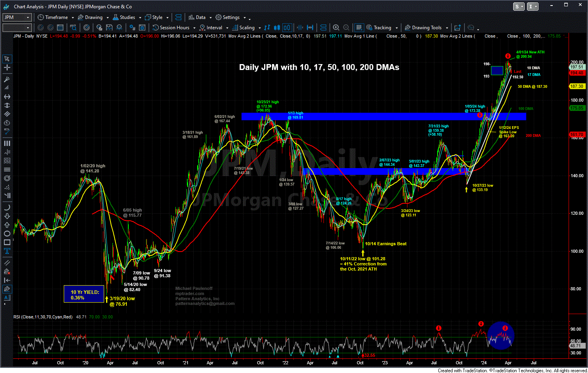Click the RSI 48.71 value axis label
This screenshot has height=373, width=588.
pos(577,346)
